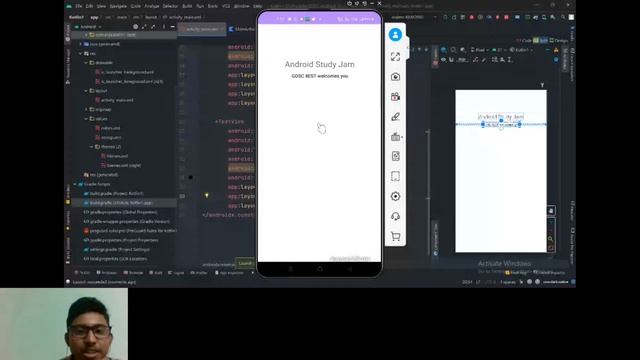Collapse the Gradle Scripts node
Screen dimensions: 640x360
pos(75,184)
